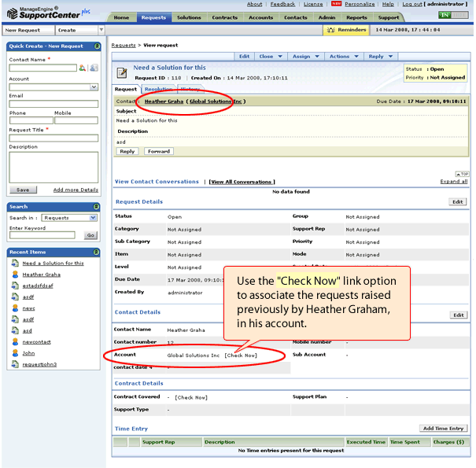The height and width of the screenshot is (468, 476).
Task: Click the Contact Name input field
Action: (x=42, y=68)
